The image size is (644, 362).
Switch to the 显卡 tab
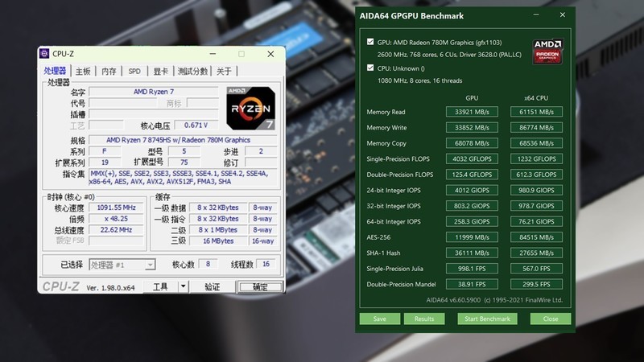click(160, 72)
